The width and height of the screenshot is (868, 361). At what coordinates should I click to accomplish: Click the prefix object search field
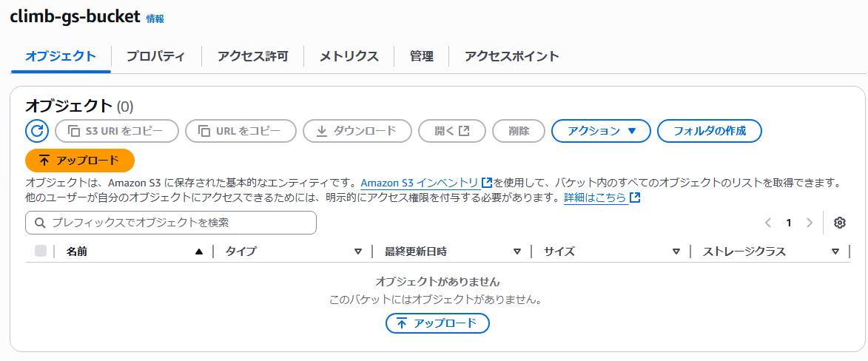(x=171, y=223)
